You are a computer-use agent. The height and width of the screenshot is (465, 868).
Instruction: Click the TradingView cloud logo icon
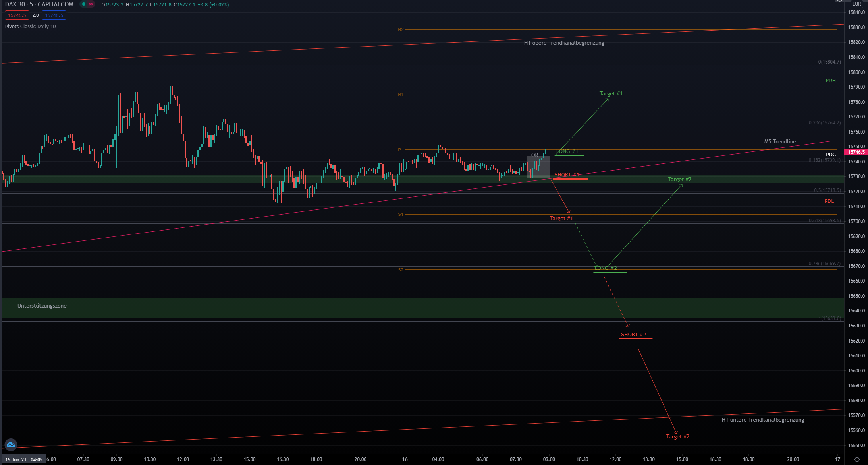[x=11, y=444]
